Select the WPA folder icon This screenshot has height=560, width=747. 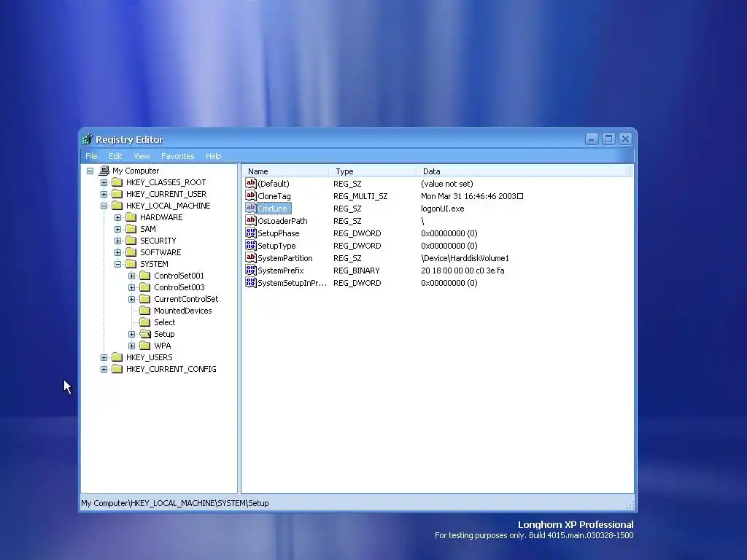145,346
